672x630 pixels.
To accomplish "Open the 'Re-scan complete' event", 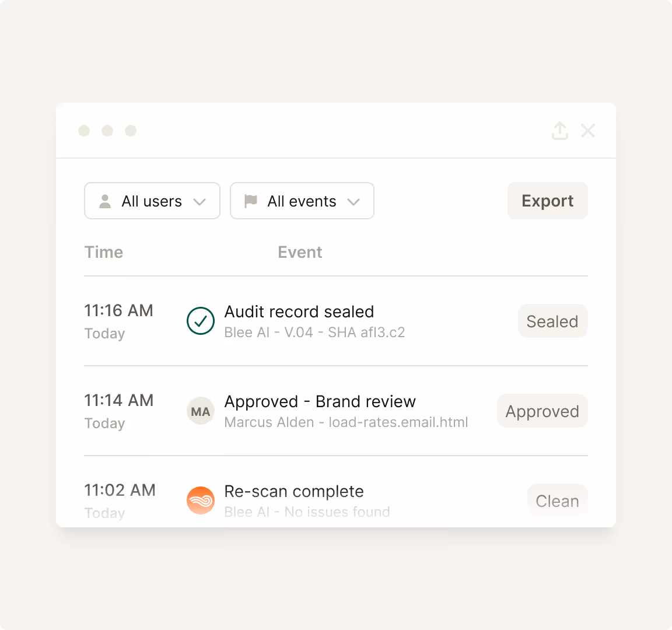I will coord(294,491).
